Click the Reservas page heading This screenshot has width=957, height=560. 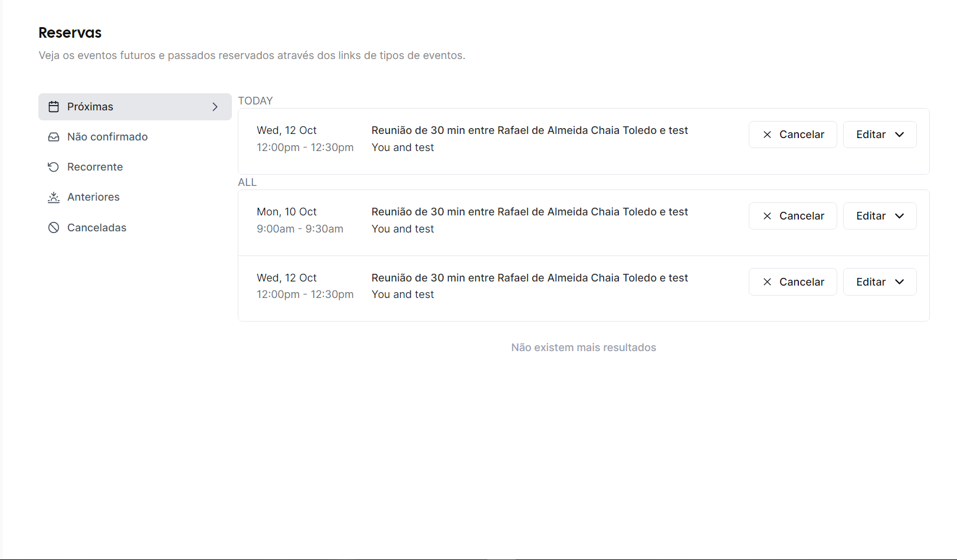point(70,32)
